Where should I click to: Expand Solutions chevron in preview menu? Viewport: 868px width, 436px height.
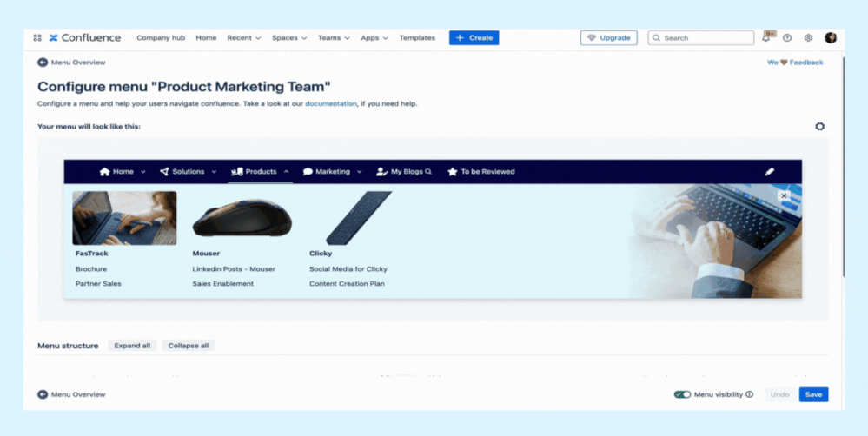pos(215,171)
